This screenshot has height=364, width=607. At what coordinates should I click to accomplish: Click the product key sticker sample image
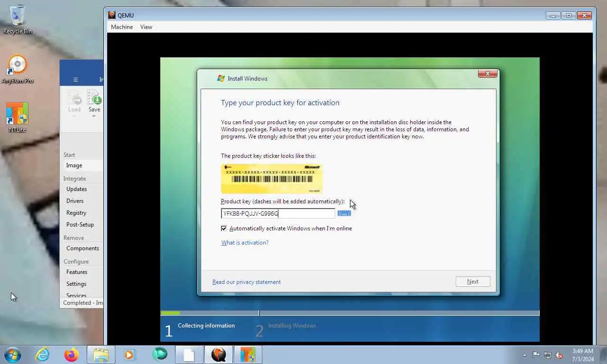[x=272, y=178]
